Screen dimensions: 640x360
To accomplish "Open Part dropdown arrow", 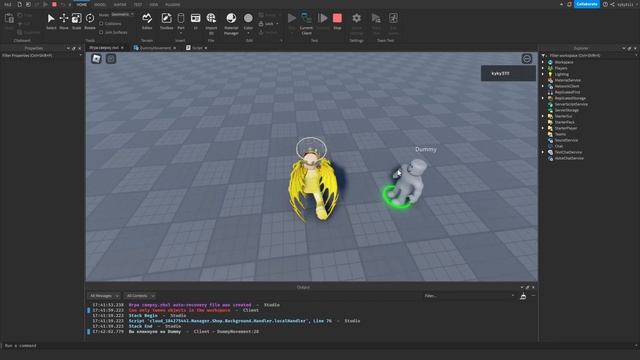I will (x=181, y=33).
